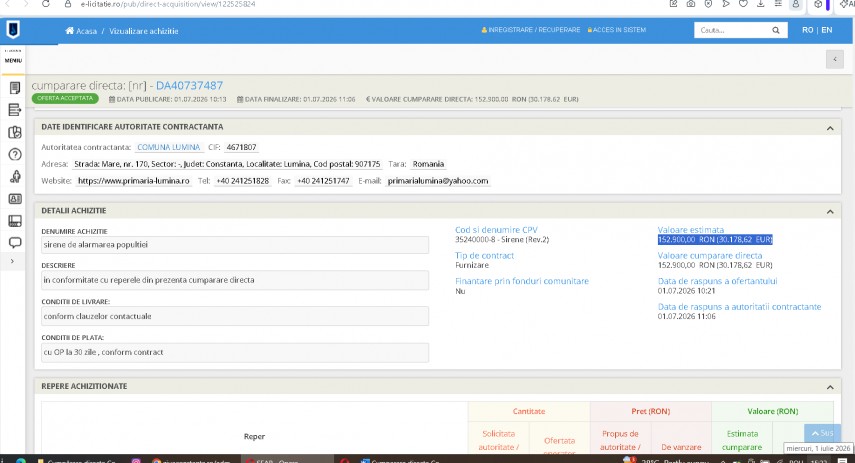The image size is (855, 463).
Task: Collapse right panel with the arrow button
Action: (834, 59)
